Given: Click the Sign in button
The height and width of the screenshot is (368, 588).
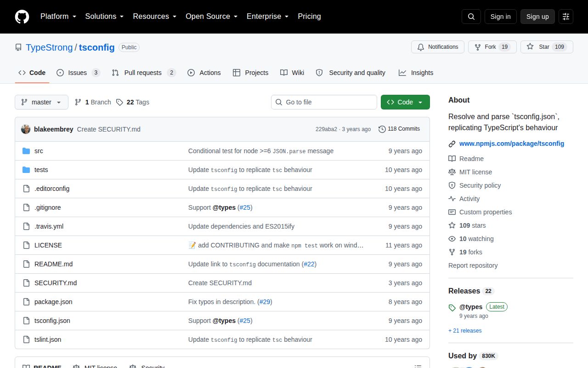Looking at the screenshot, I should tap(500, 17).
